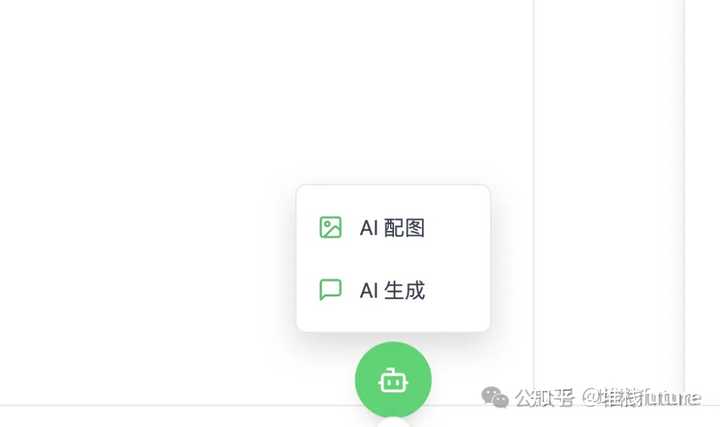Close the popup via the green robot button

pos(393,380)
